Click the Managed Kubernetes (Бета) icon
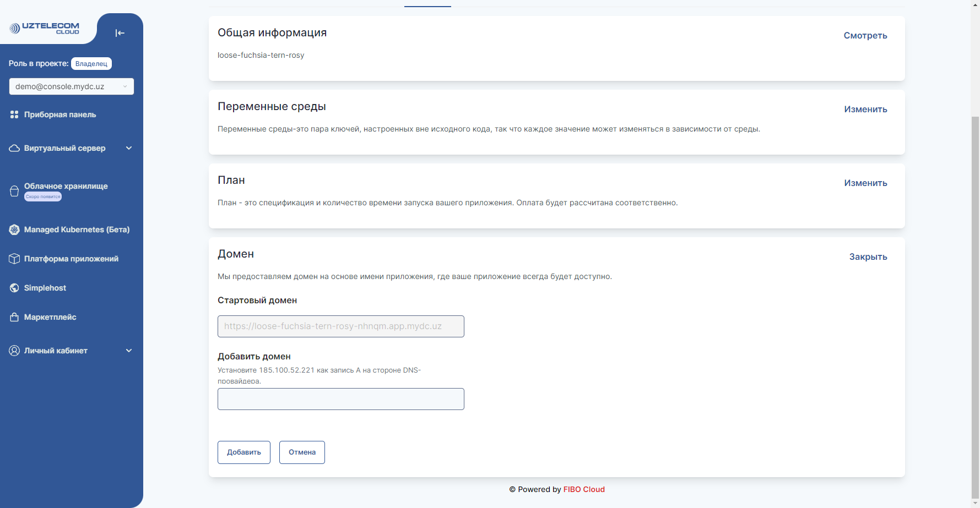Screen dimensions: 980x508 tap(14, 230)
